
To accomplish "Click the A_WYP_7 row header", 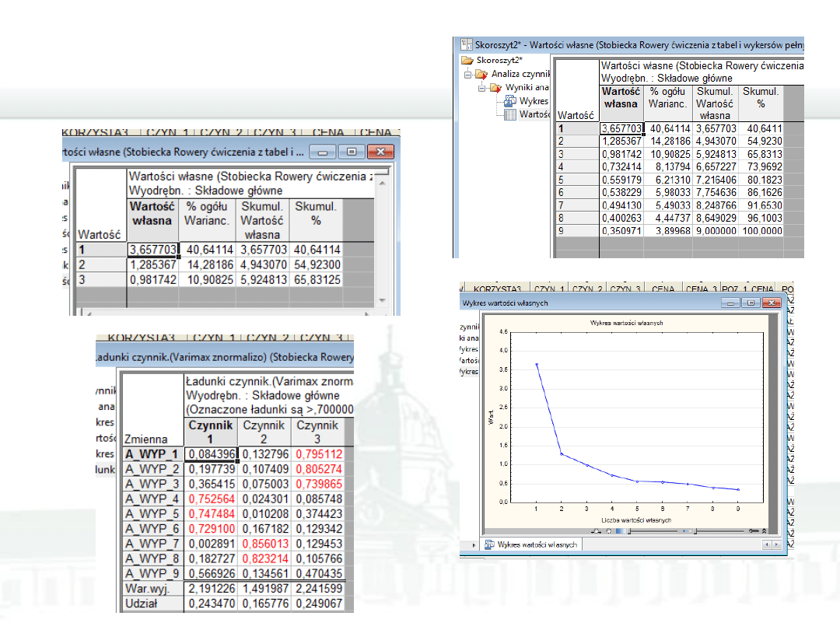I will (x=152, y=542).
